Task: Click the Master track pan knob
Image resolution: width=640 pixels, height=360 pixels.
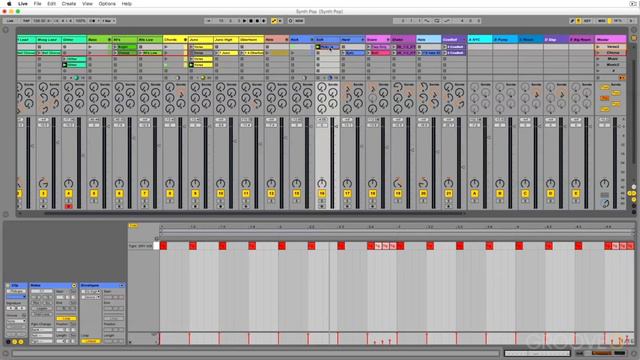Action: point(604,183)
